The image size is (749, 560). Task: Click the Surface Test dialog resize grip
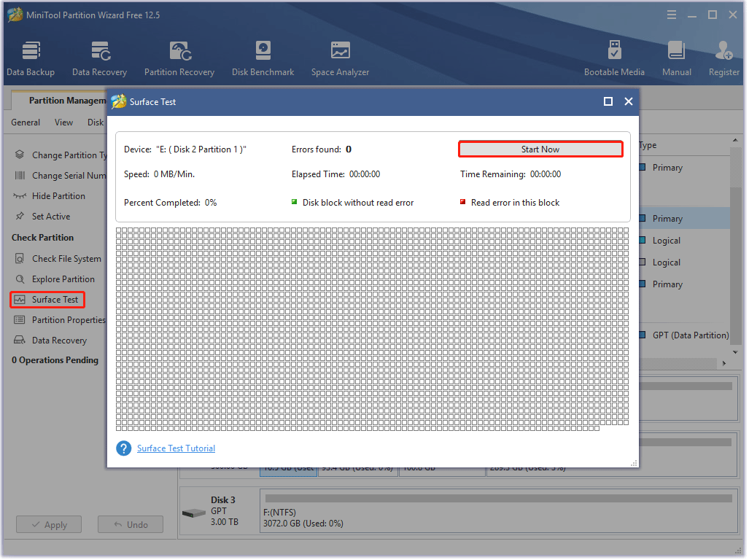point(634,464)
